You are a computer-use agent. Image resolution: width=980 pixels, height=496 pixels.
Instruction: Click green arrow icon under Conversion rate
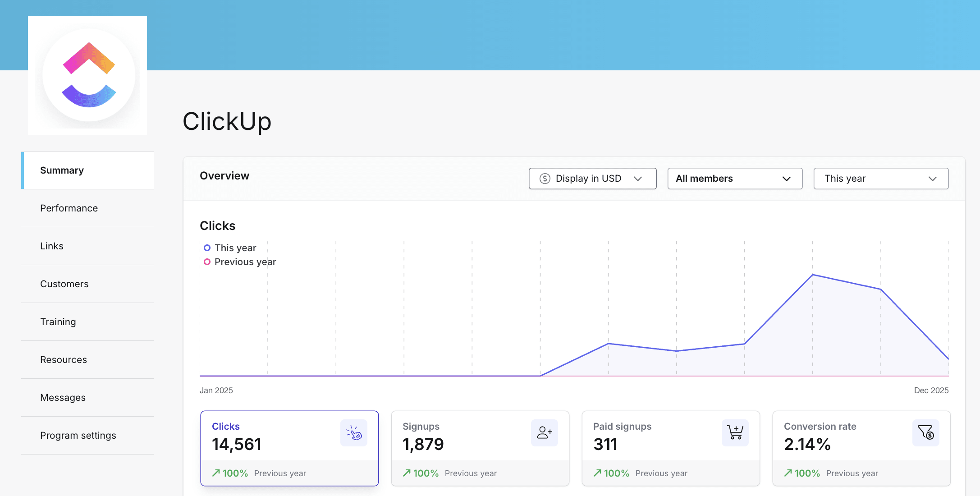[x=788, y=473]
